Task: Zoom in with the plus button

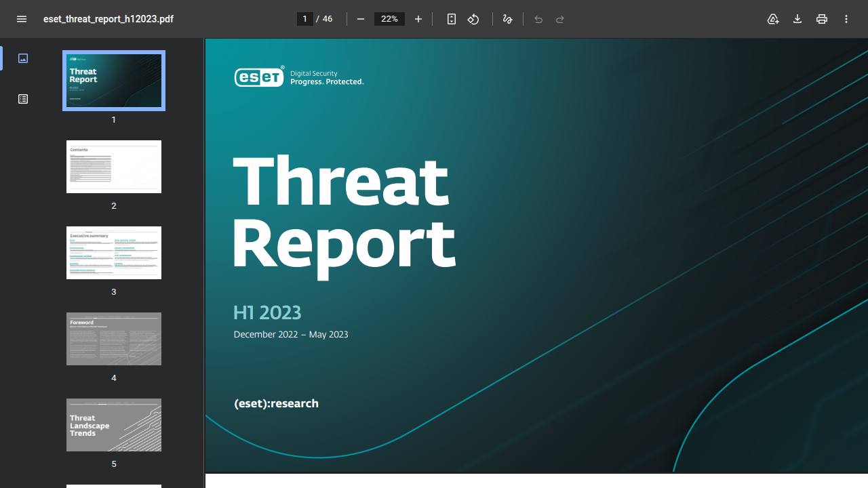Action: point(418,19)
